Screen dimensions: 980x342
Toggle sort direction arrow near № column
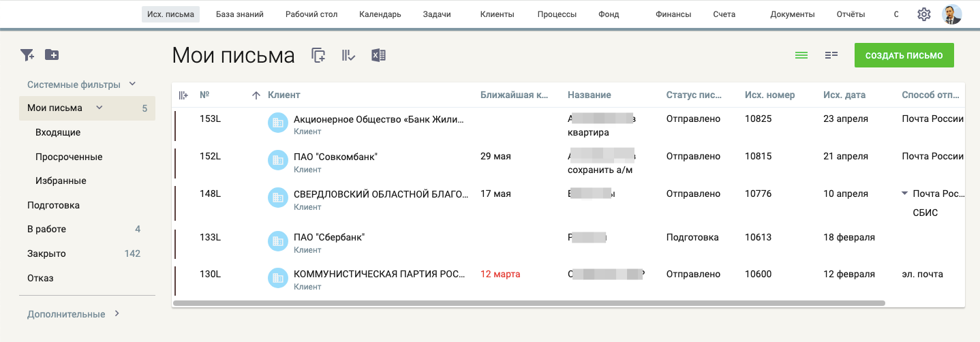point(256,95)
